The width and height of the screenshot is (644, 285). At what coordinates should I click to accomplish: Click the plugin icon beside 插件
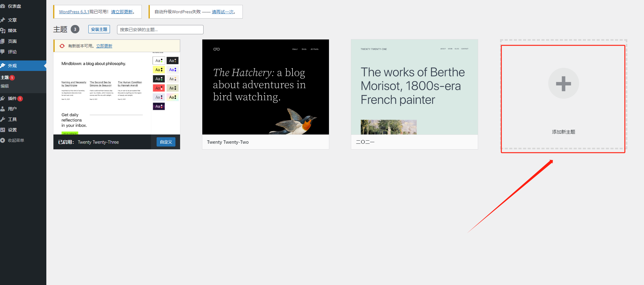[2, 98]
